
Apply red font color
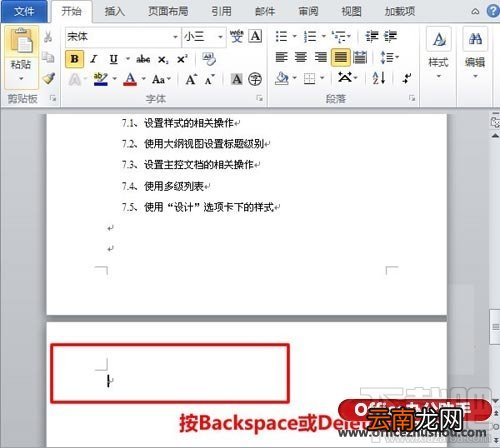pos(130,79)
